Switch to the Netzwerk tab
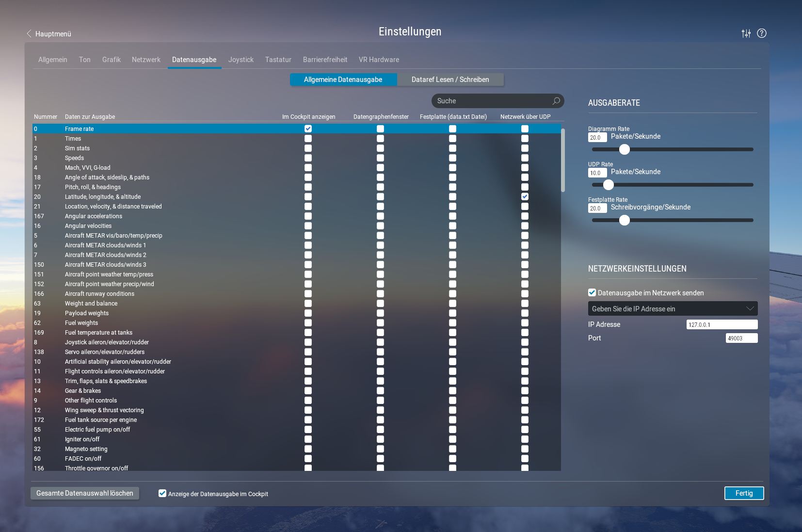Viewport: 802px width, 532px height. pos(146,60)
